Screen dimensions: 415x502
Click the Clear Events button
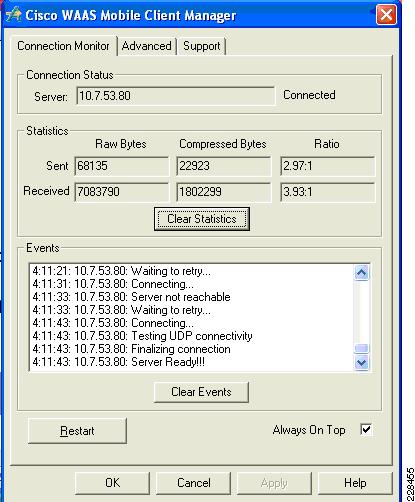pos(201,392)
